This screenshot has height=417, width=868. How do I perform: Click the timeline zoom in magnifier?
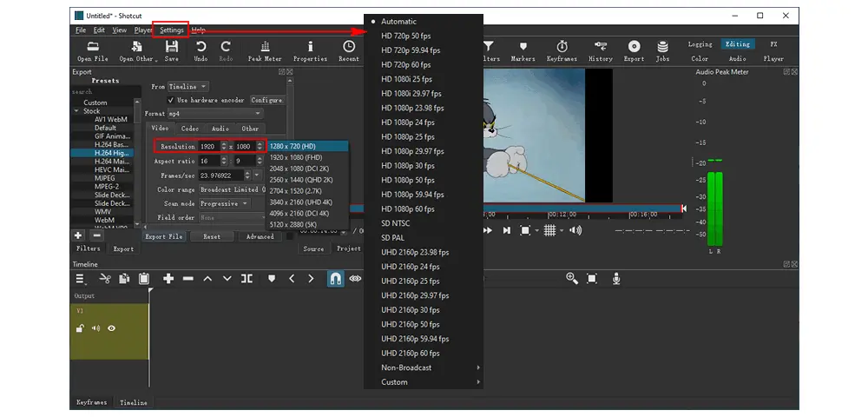click(x=572, y=279)
